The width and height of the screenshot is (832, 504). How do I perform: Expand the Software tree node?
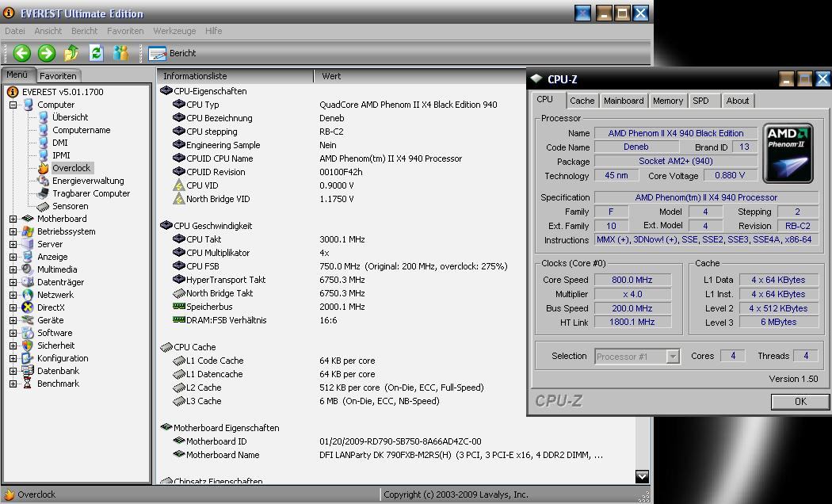13,333
